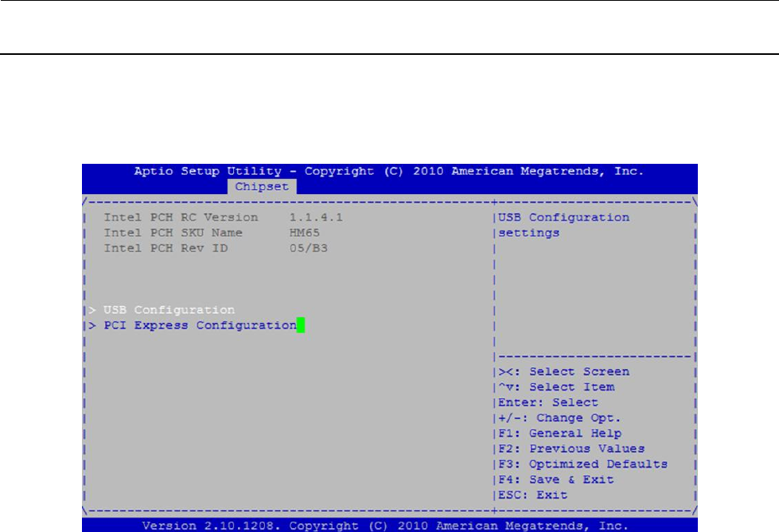Screen dimensions: 779x532
Task: Click the value 1.1.4.1
Action: point(316,218)
